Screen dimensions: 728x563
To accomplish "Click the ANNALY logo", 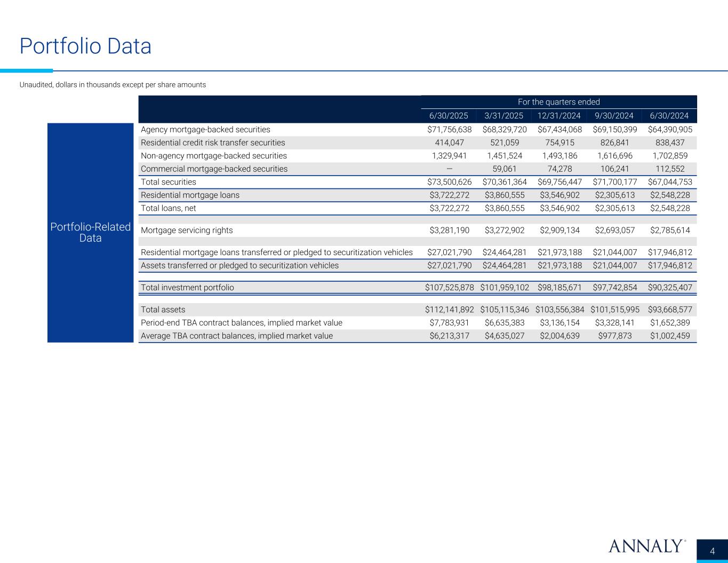I will point(647,546).
